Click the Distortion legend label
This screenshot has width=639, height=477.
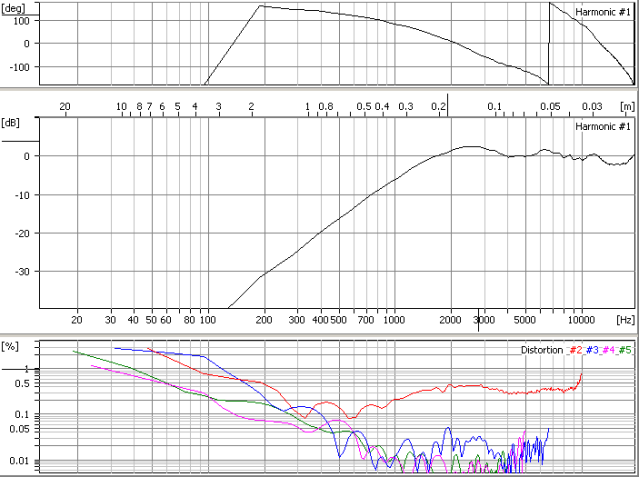click(542, 350)
